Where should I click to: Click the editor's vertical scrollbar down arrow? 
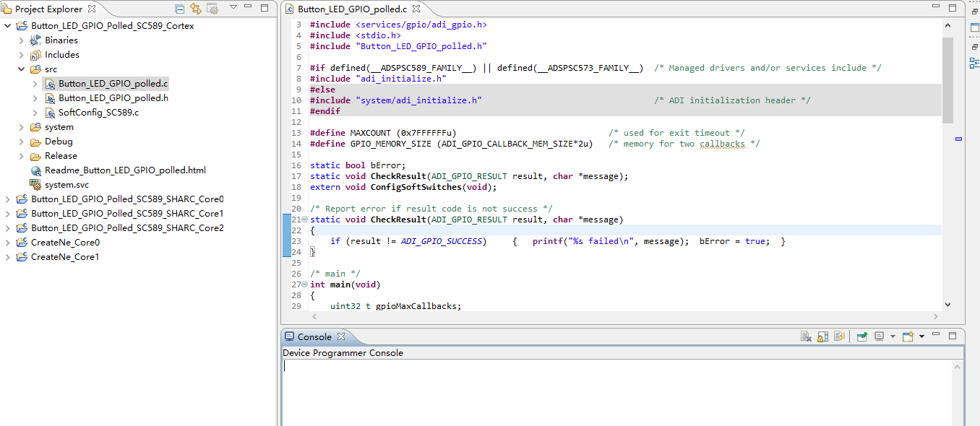(x=947, y=305)
